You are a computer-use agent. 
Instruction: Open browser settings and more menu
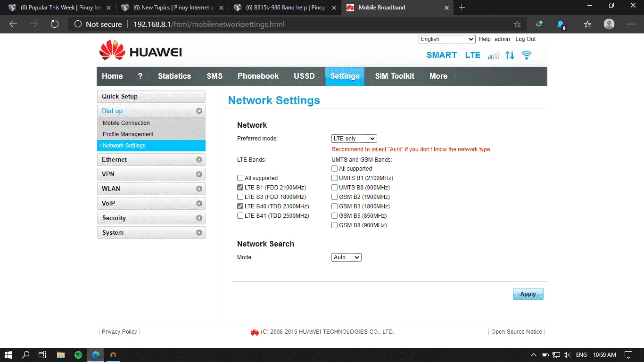[631, 24]
